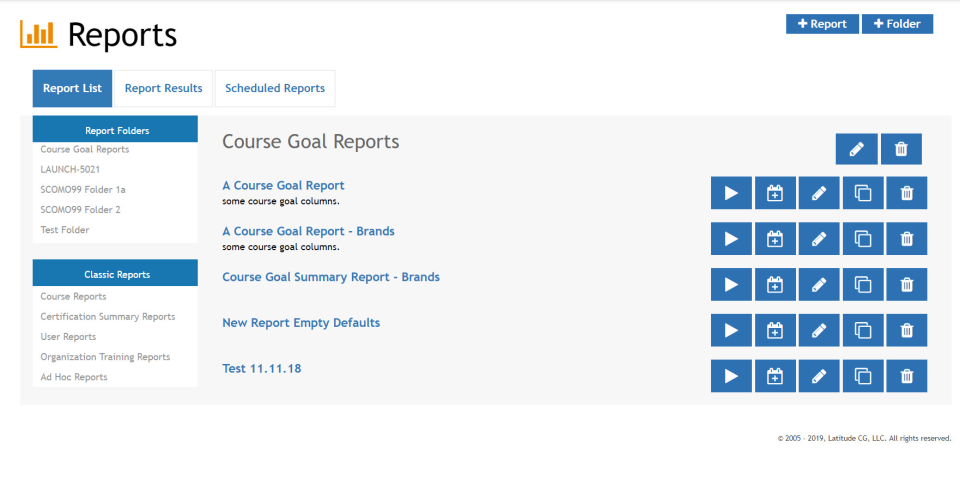The width and height of the screenshot is (960, 504).
Task: Run the Test 11.11.18 report
Action: tap(731, 376)
